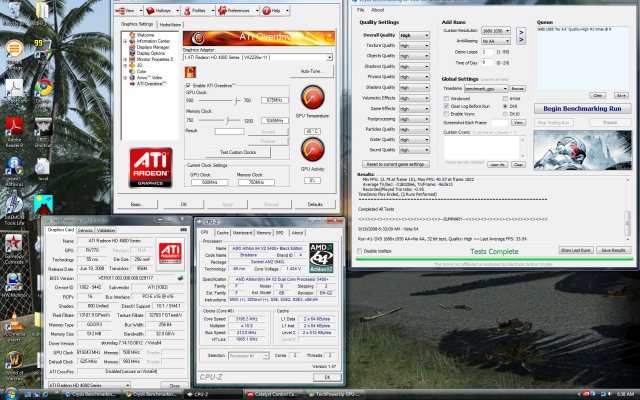
Task: Open VLC media player desktop icon
Action: (x=15, y=322)
